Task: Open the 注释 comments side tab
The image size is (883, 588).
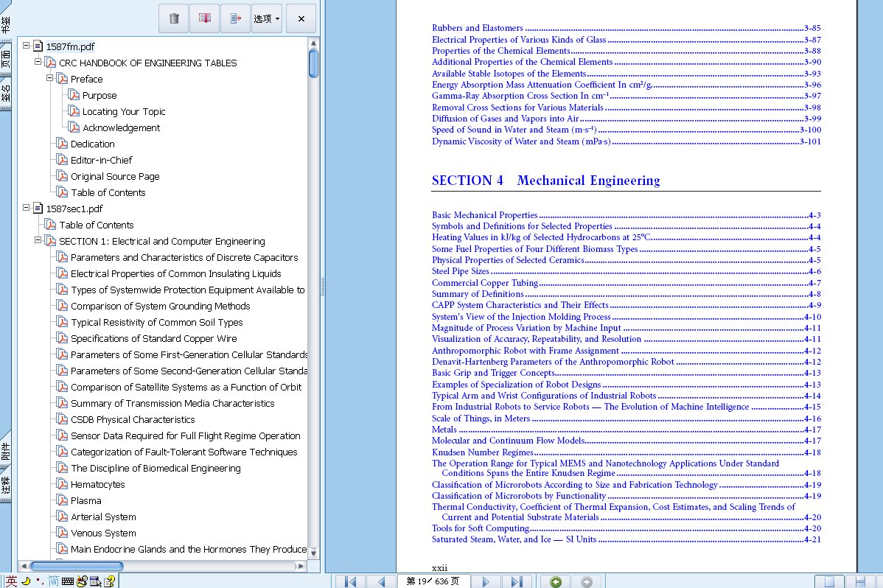Action: pyautogui.click(x=5, y=485)
